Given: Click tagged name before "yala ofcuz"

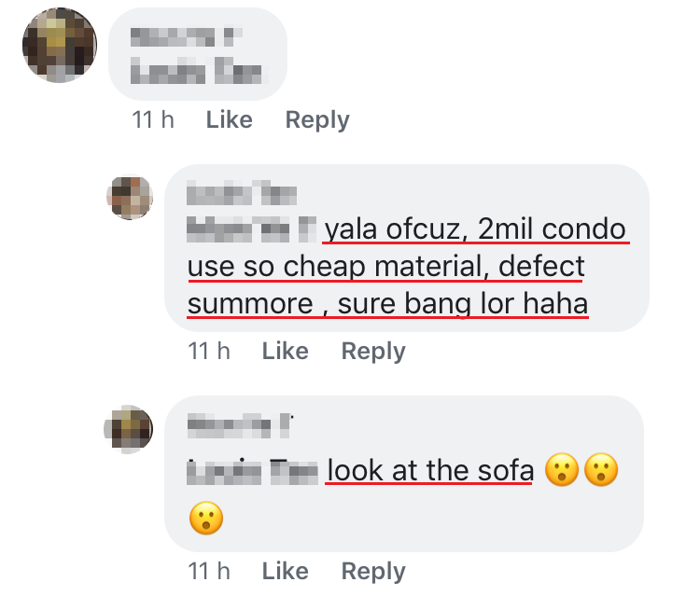Looking at the screenshot, I should [252, 228].
